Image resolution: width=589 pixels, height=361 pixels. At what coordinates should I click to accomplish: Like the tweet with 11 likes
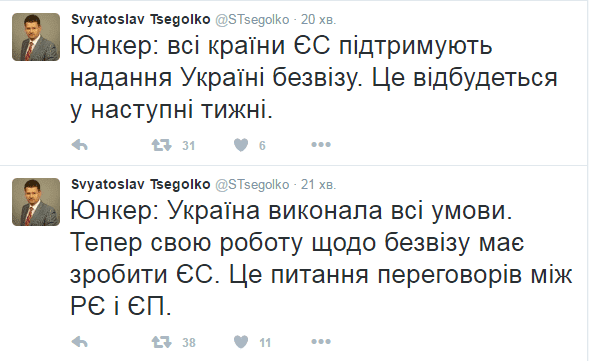pos(241,342)
